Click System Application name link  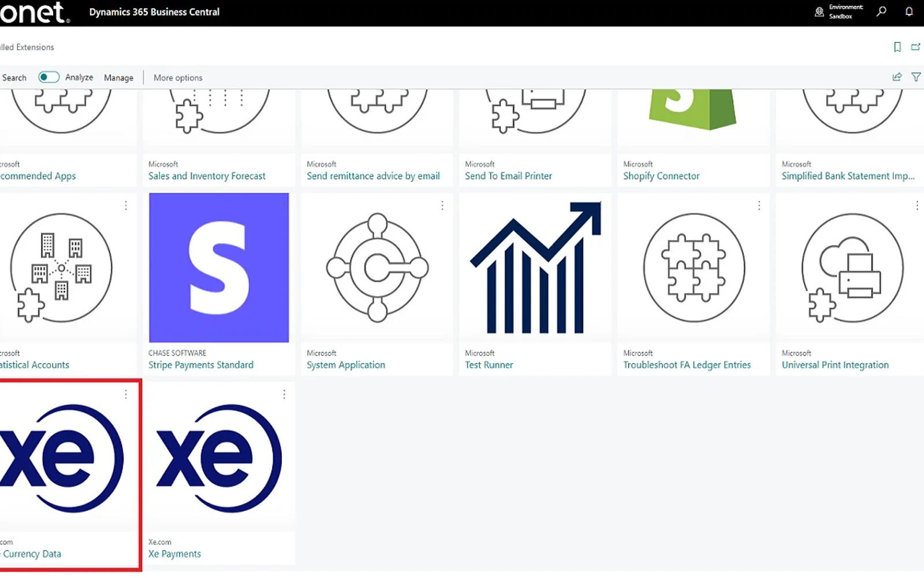pos(346,365)
